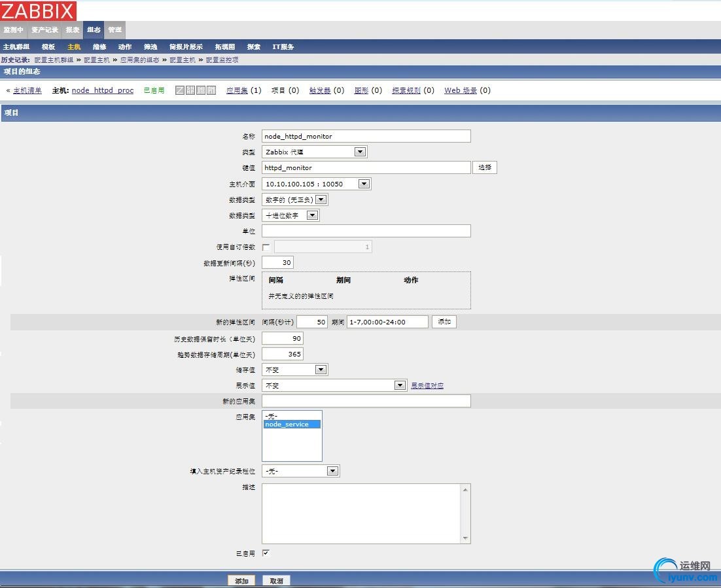Open the 主机 menu item
Screen dimensions: 721x588
pyautogui.click(x=74, y=46)
